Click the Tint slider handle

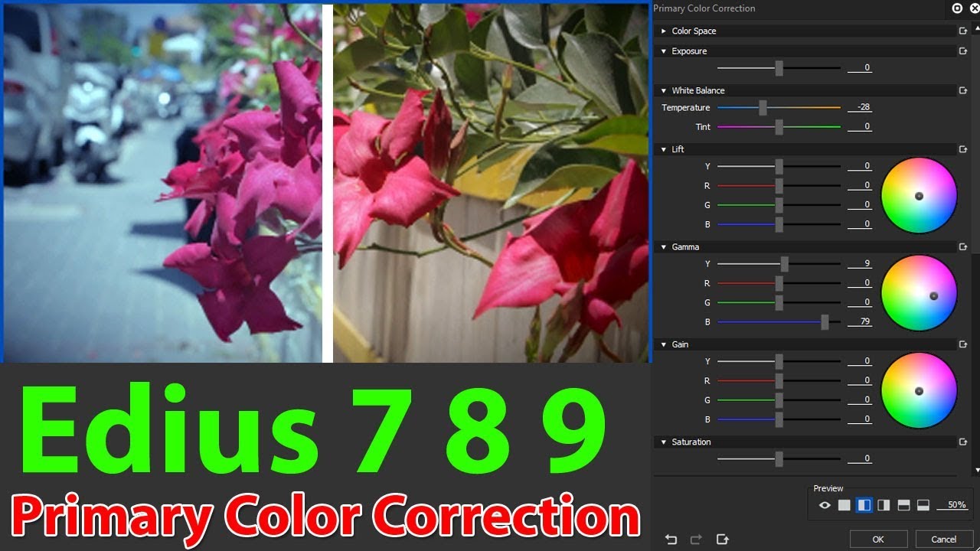779,127
